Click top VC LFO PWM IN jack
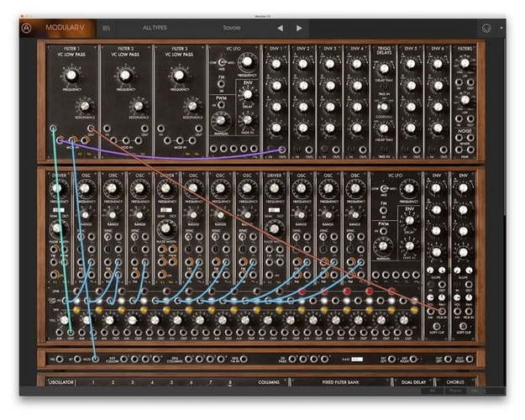The width and height of the screenshot is (525, 420). (x=221, y=105)
